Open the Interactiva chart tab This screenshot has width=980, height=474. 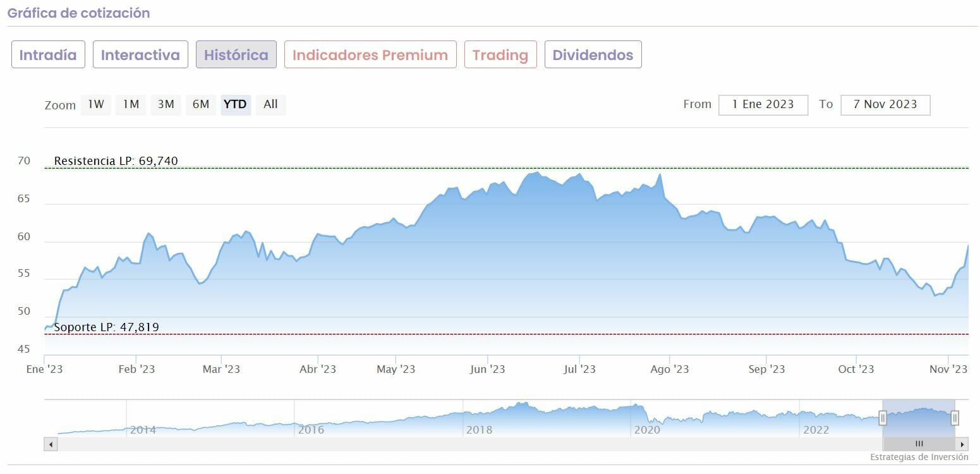140,55
